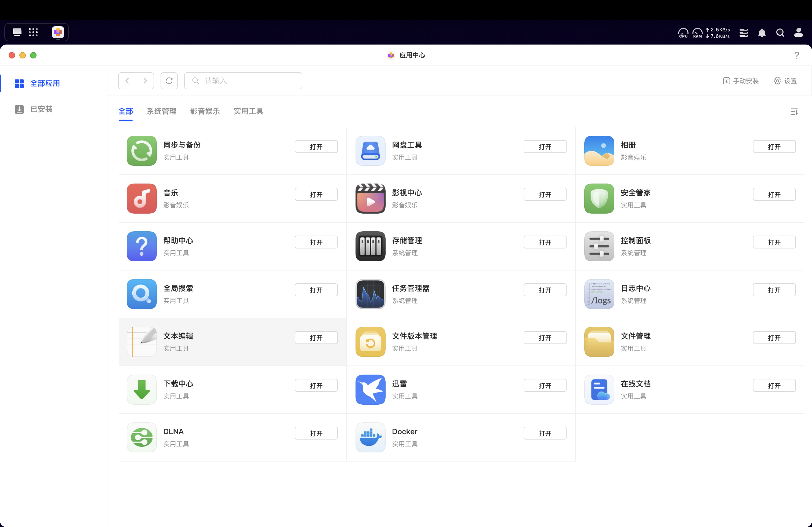Click the sort/list view icon at right

click(794, 111)
